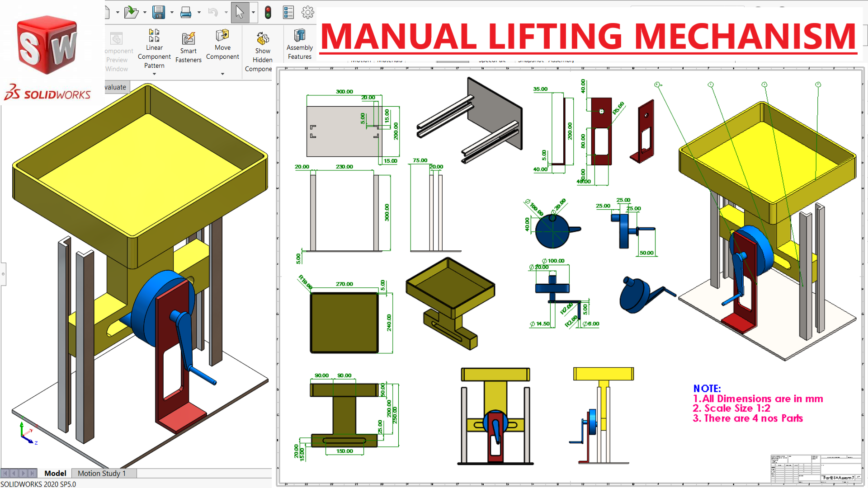
Task: Expand the Save dropdown arrow
Action: click(172, 13)
